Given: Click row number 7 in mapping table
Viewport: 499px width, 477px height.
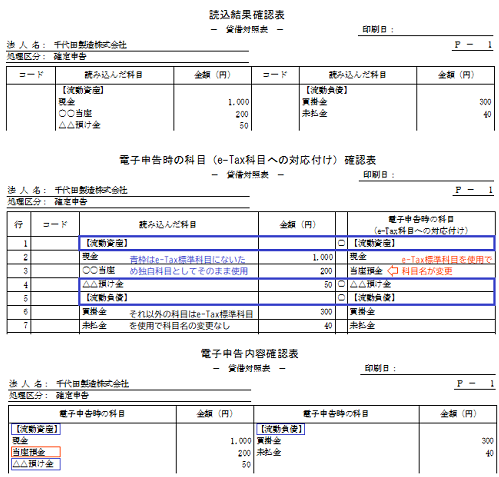Looking at the screenshot, I should [x=25, y=325].
